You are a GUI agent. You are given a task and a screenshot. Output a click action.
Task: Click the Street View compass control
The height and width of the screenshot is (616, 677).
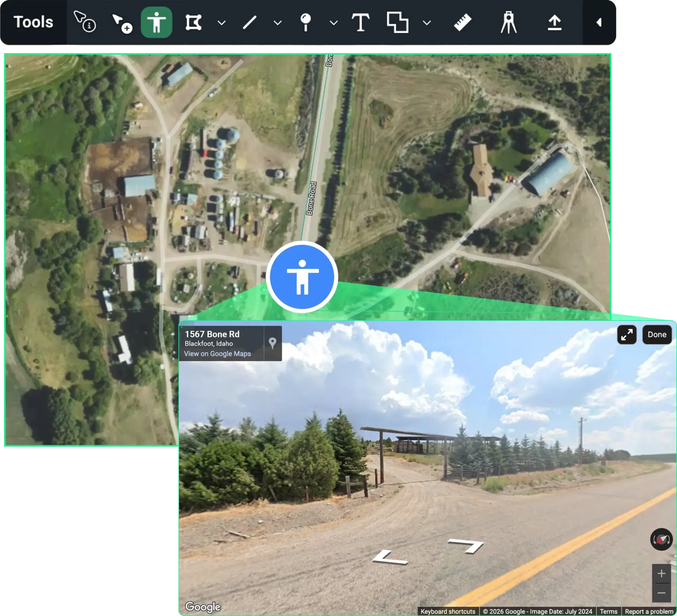coord(661,539)
